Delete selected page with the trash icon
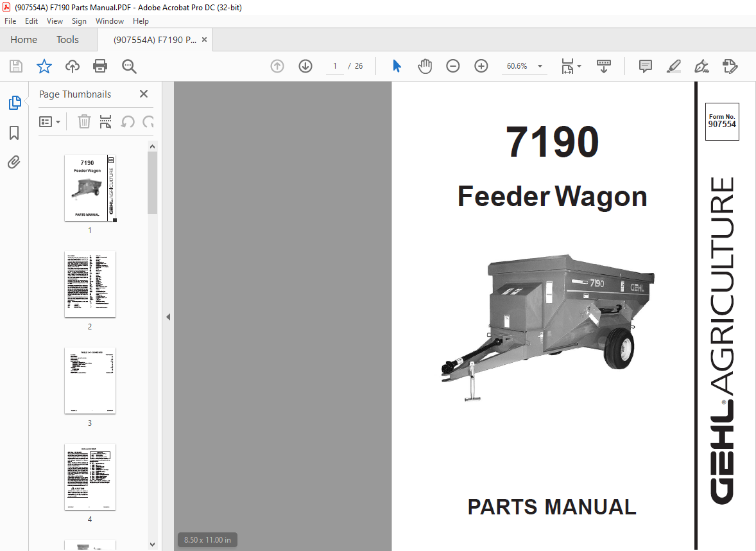This screenshot has height=551, width=756. [84, 121]
